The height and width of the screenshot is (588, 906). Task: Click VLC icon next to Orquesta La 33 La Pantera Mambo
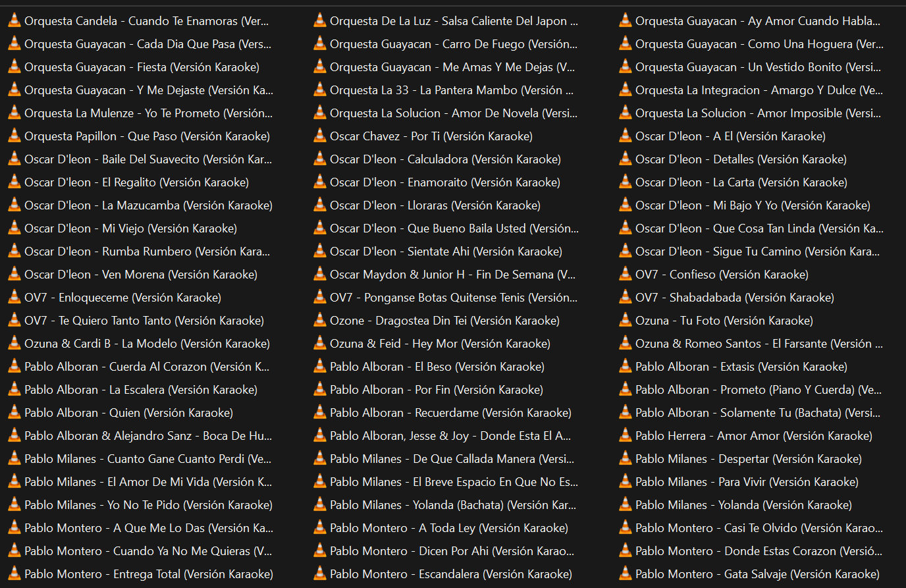click(x=320, y=90)
